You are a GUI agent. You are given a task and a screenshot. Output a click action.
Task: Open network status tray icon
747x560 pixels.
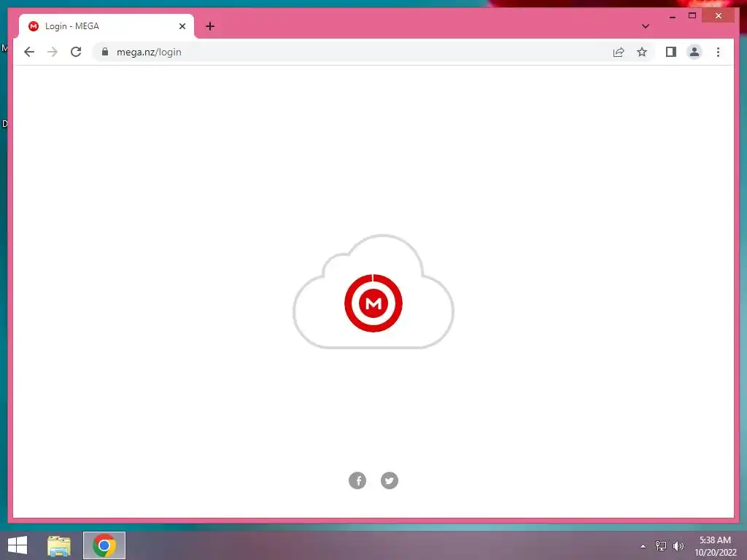(x=661, y=545)
